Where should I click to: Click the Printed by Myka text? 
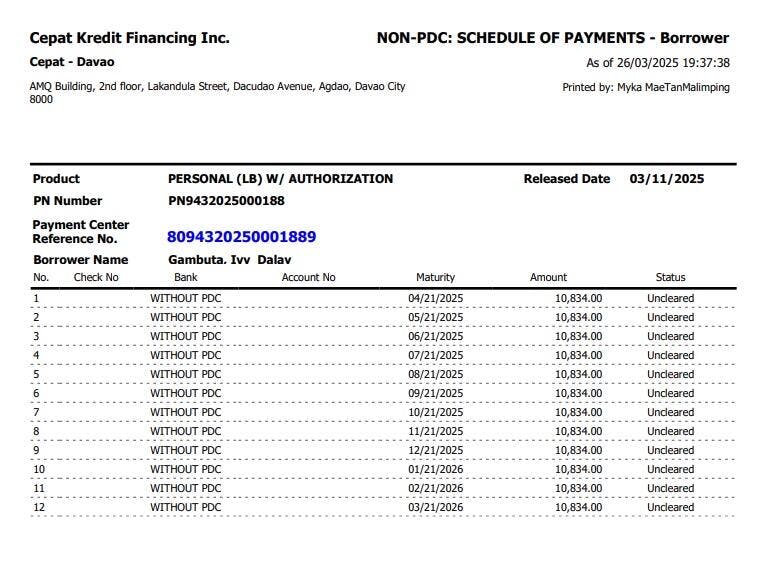point(646,87)
